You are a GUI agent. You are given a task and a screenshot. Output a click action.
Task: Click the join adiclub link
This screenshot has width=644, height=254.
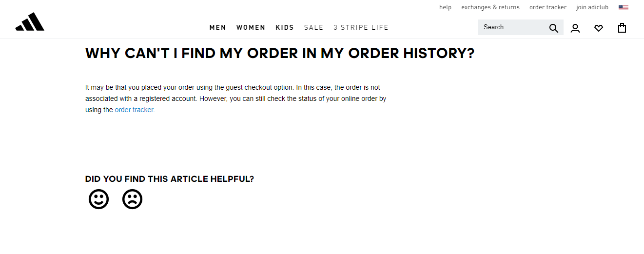592,7
